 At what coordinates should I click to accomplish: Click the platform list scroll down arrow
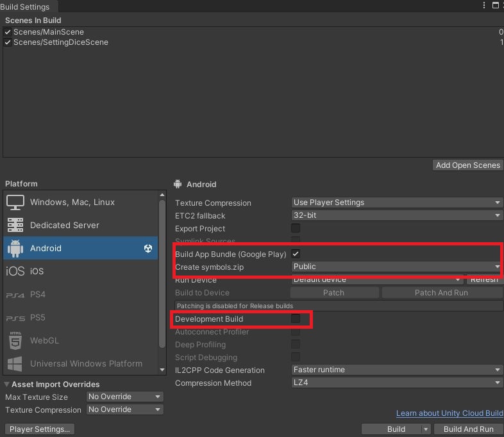pos(162,370)
